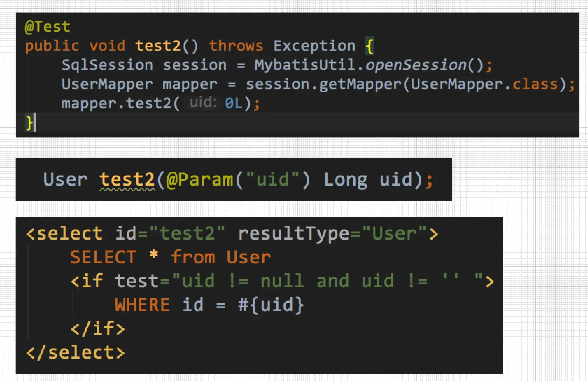
Task: Click the uid: parameter hint
Action: (203, 103)
